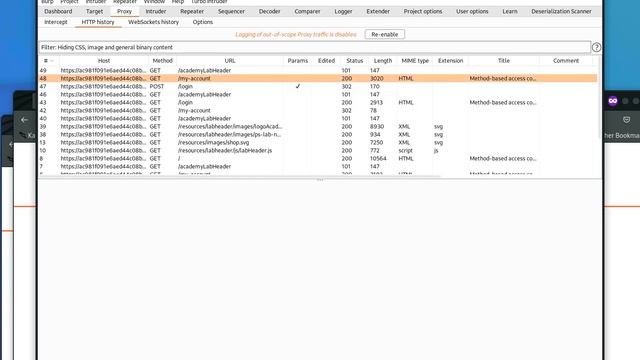640x360 pixels.
Task: Select request 40 /academyLabHeader
Action: coord(318,118)
